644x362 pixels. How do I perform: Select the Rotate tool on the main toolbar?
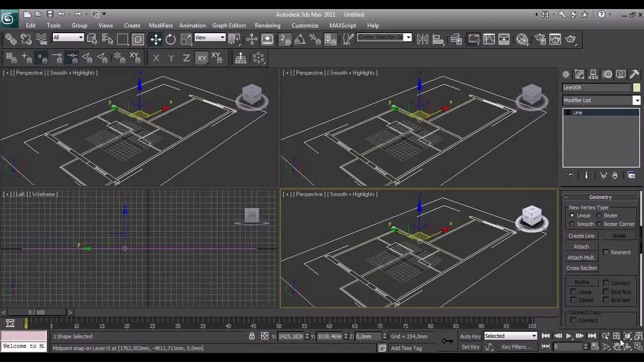[170, 39]
